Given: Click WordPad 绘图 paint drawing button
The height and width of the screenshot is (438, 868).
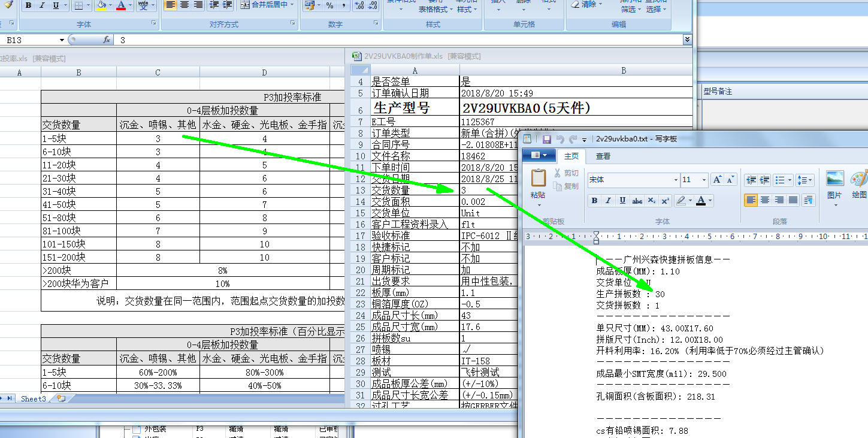Looking at the screenshot, I should 858,185.
